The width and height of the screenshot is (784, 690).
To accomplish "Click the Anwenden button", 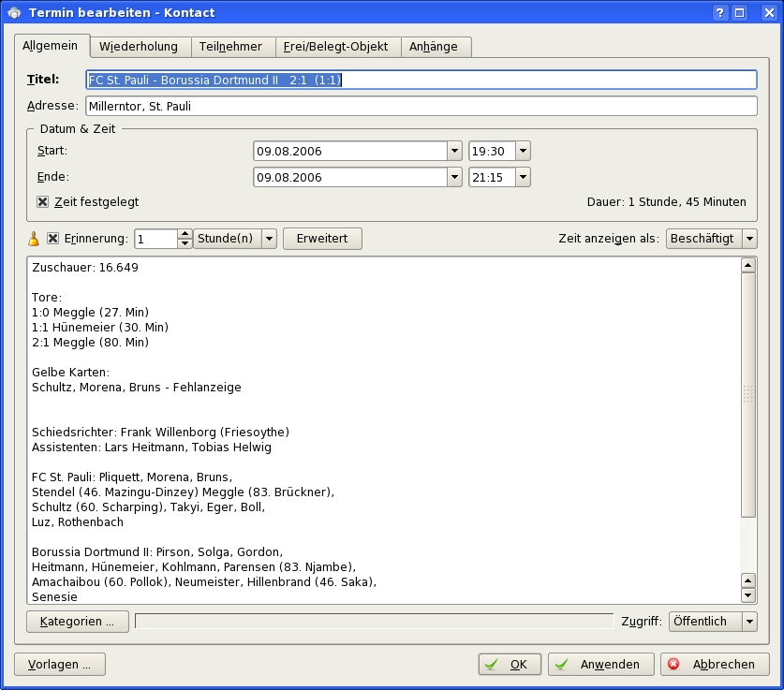I will point(601,665).
